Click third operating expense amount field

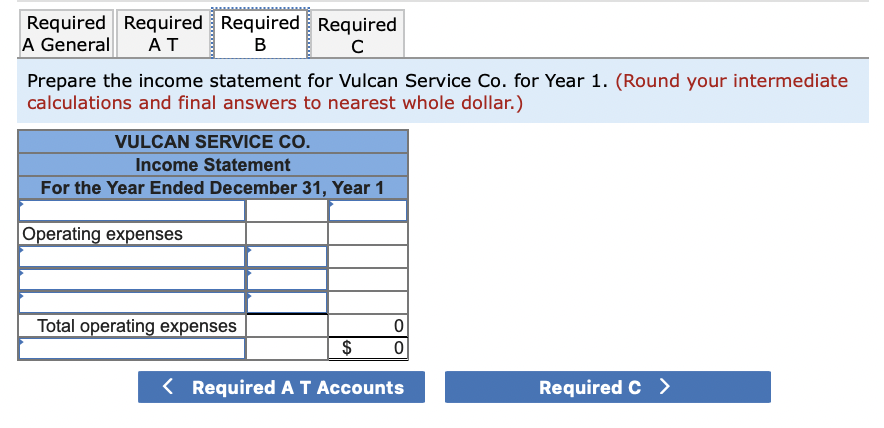[287, 303]
